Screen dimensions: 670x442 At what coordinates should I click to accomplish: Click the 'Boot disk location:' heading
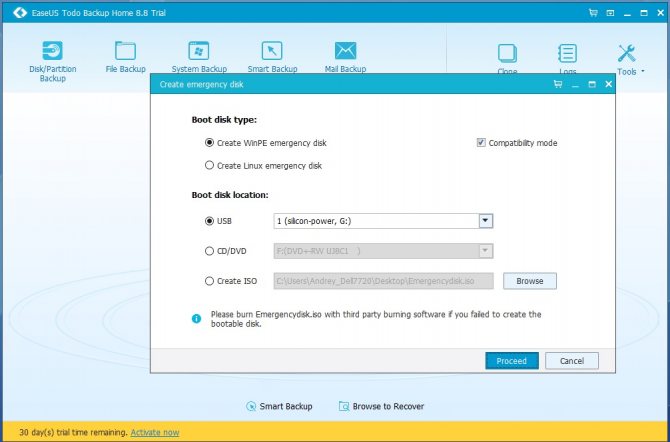click(230, 195)
